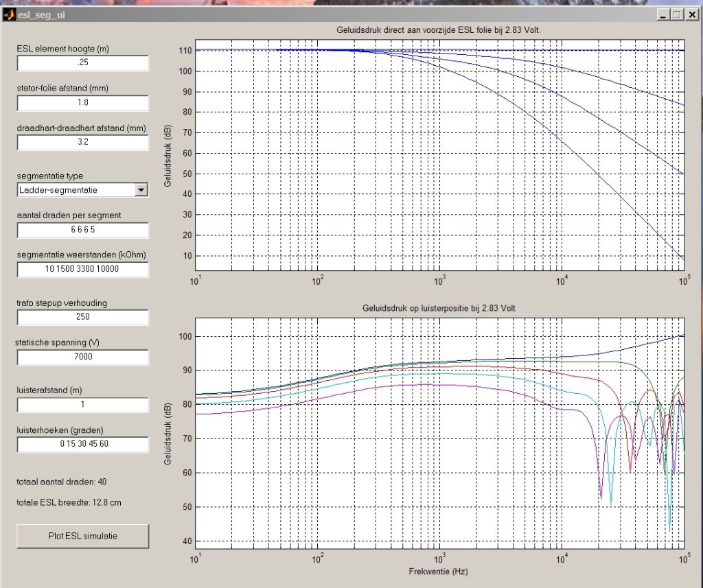Click the segmentatie weerstanden field
This screenshot has width=703, height=588.
pos(83,270)
